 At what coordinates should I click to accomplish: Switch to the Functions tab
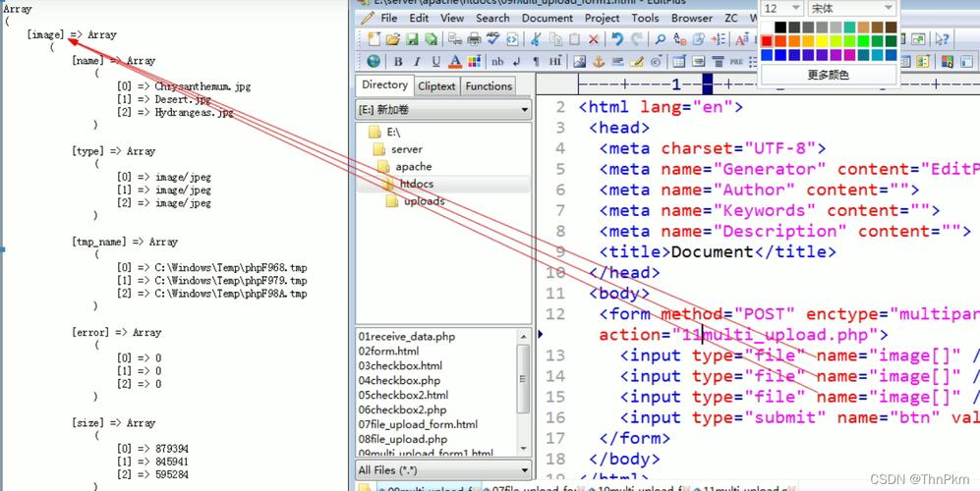pyautogui.click(x=489, y=86)
